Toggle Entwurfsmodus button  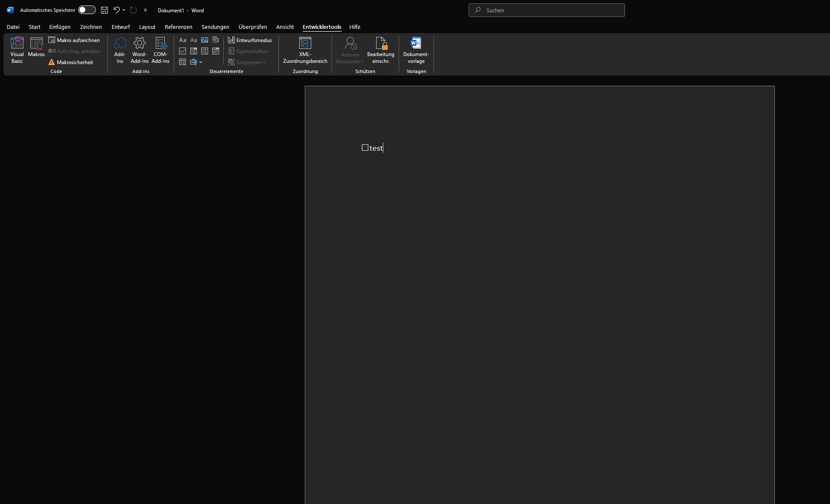(x=250, y=40)
